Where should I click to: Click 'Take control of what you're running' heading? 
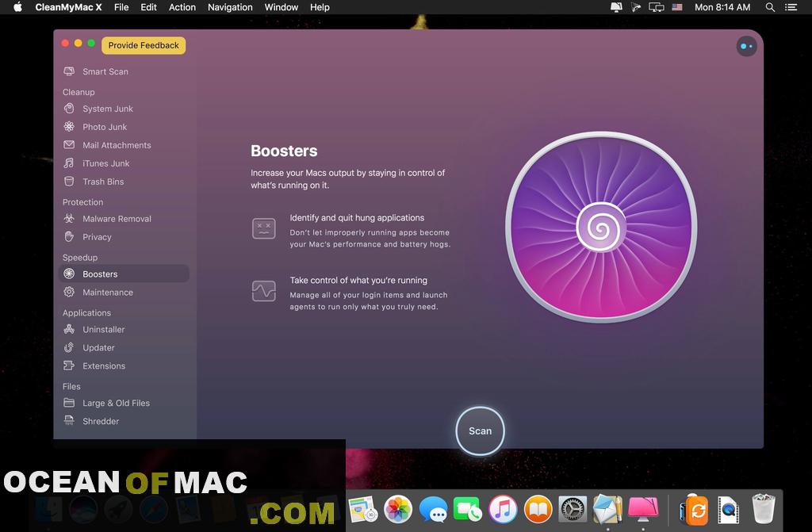(x=358, y=280)
